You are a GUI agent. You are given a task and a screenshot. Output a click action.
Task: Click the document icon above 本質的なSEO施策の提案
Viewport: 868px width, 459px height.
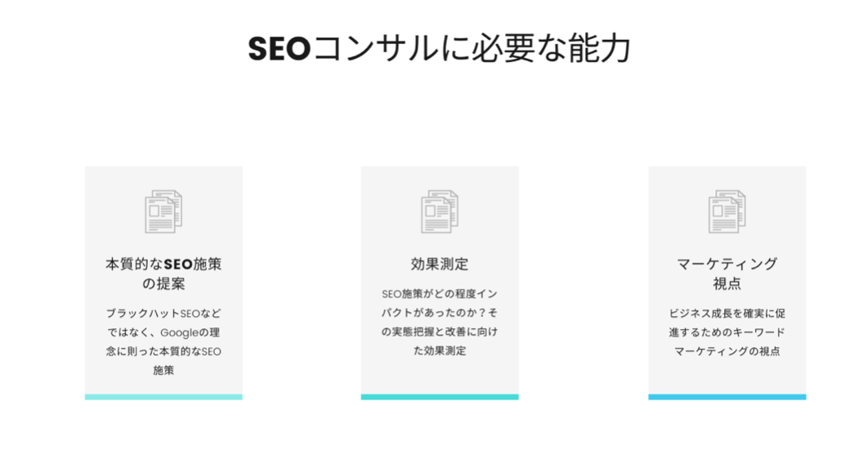point(163,212)
